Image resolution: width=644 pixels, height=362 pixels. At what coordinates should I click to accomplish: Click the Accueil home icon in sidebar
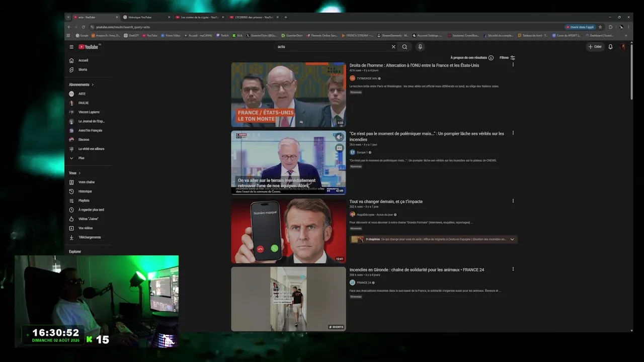click(x=71, y=60)
